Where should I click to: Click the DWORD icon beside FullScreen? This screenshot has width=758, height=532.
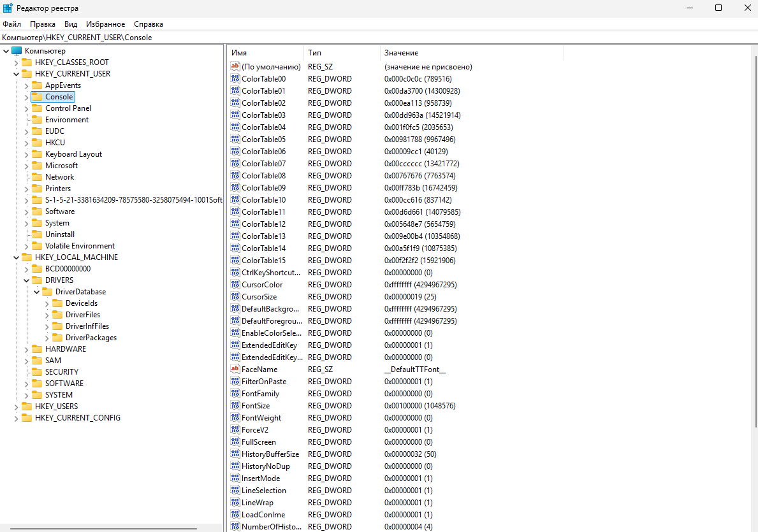point(235,442)
